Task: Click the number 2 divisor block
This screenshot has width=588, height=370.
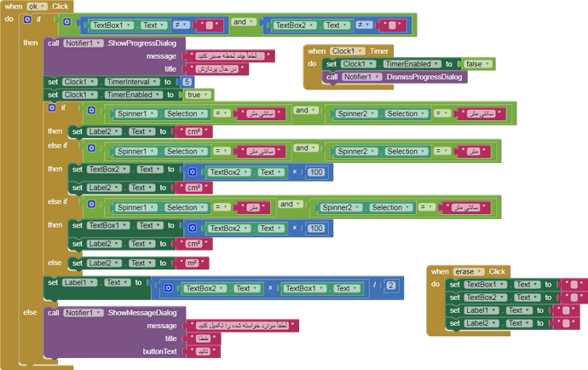Action: pyautogui.click(x=390, y=286)
